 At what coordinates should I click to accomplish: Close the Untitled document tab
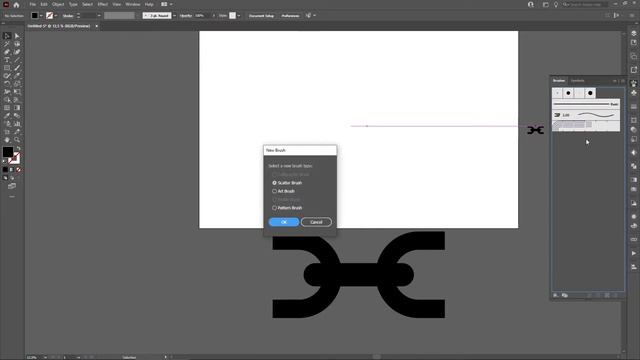[x=97, y=26]
